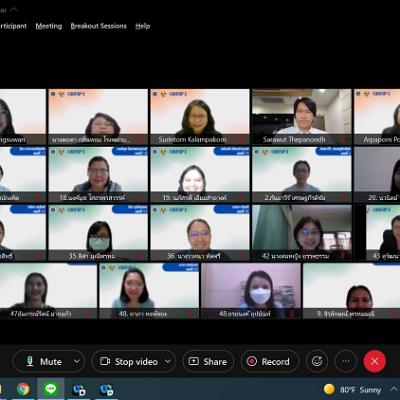Screen dimensions: 400x400
Task: Open the Meeting menu
Action: (49, 26)
